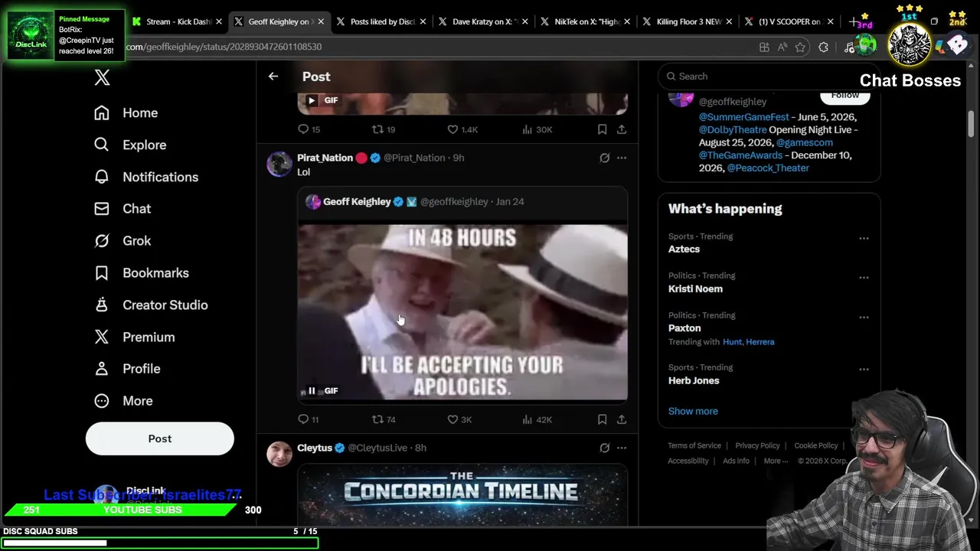
Task: Reply to the Pirat_Nation post with 11 replies
Action: pos(309,419)
